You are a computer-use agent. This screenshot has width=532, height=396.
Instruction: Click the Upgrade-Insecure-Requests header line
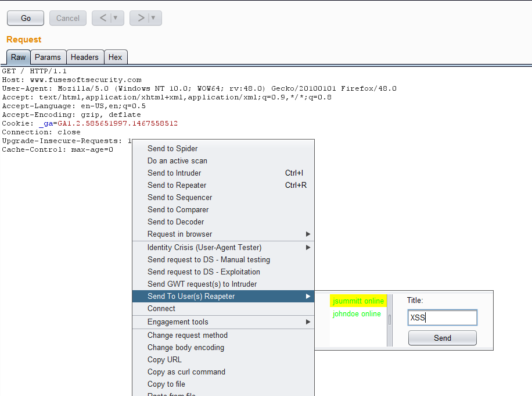[x=66, y=141]
